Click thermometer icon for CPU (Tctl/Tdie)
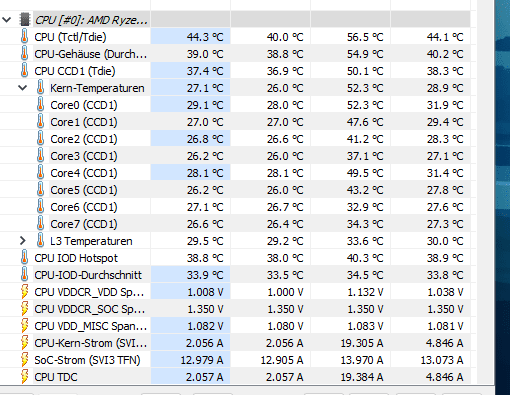Screen dimensions: 510x395 point(24,37)
